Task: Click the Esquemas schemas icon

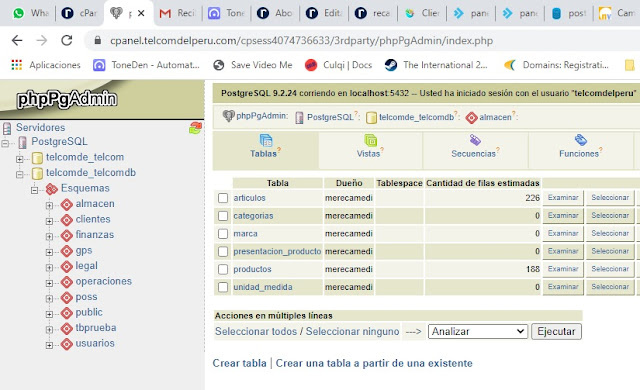Action: pos(51,189)
